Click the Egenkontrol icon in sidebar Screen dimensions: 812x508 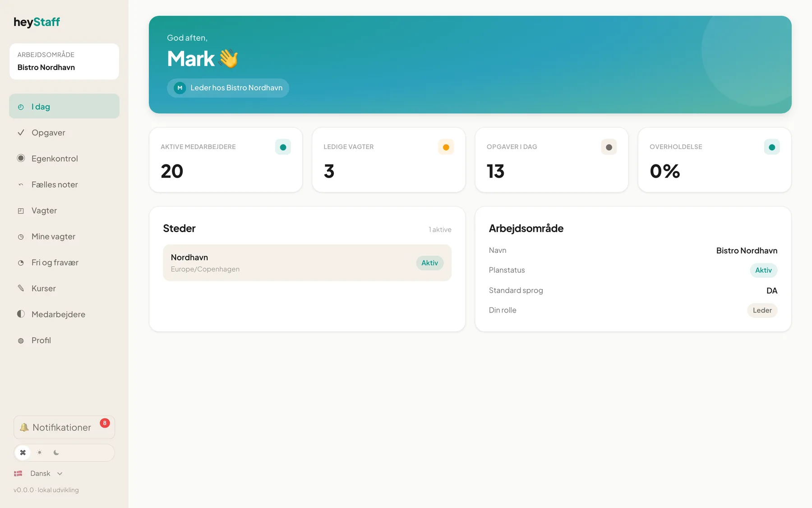[21, 158]
